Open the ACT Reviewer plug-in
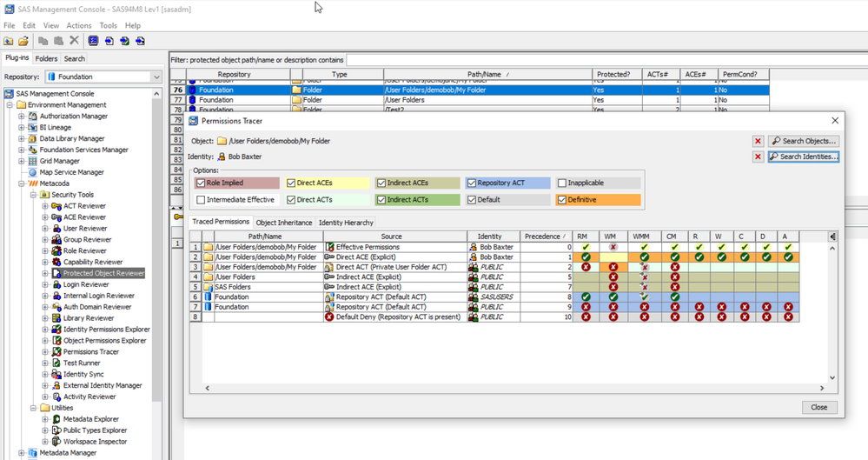This screenshot has height=460, width=868. [84, 206]
